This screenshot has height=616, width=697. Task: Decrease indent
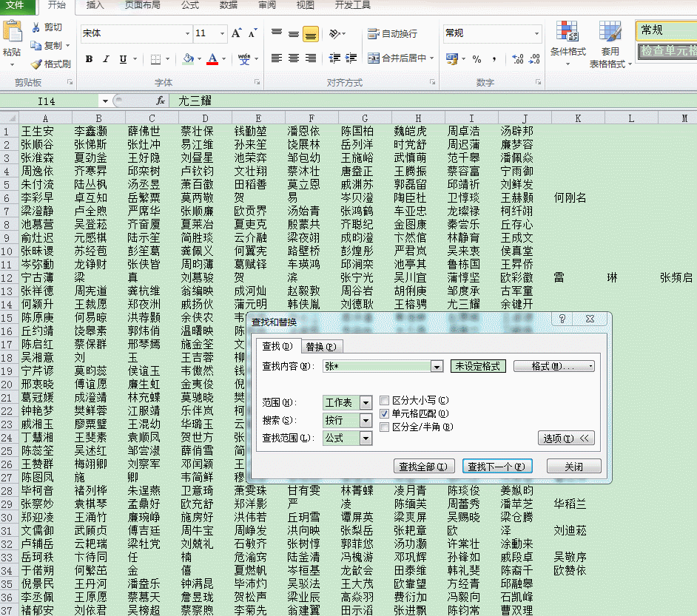334,58
